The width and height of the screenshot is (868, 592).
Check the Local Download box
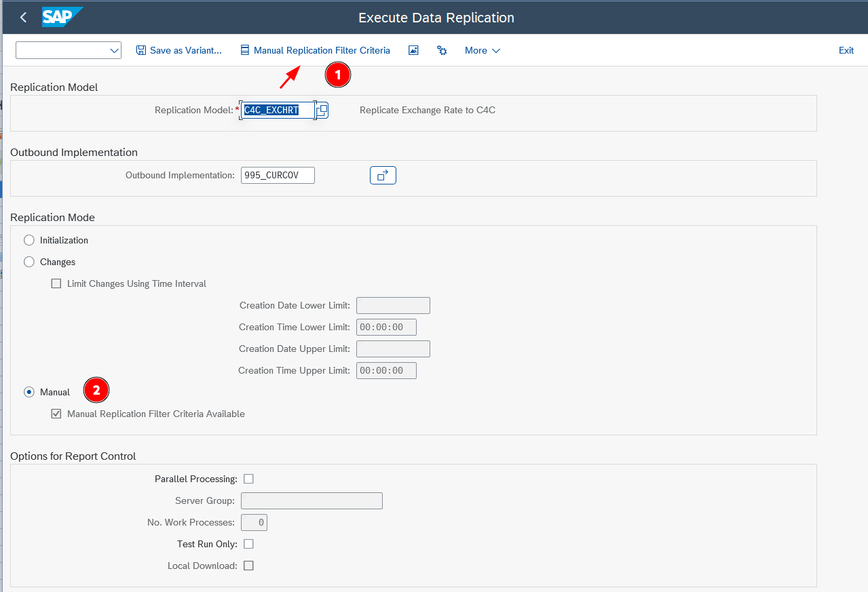[x=248, y=566]
